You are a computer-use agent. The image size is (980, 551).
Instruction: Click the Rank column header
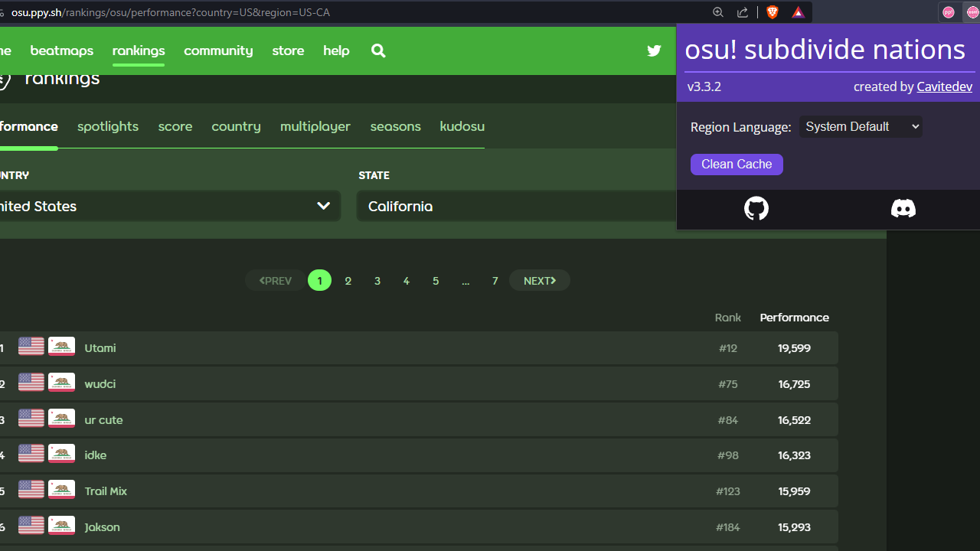click(x=728, y=317)
